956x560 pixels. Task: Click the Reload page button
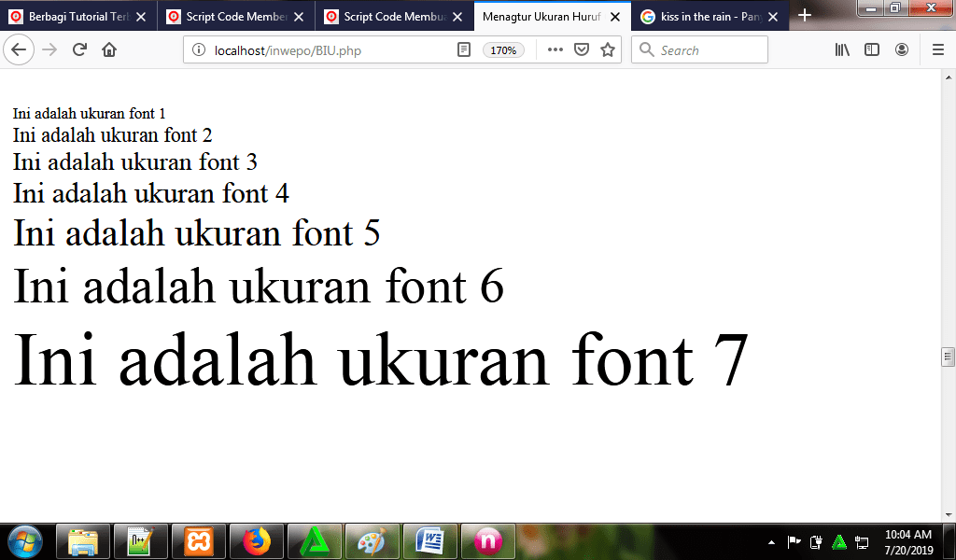tap(79, 50)
